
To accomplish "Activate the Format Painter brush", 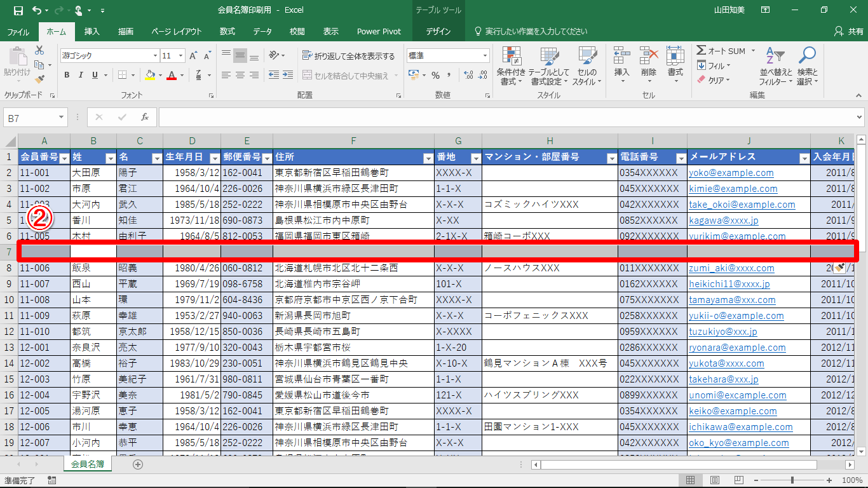I will 39,79.
